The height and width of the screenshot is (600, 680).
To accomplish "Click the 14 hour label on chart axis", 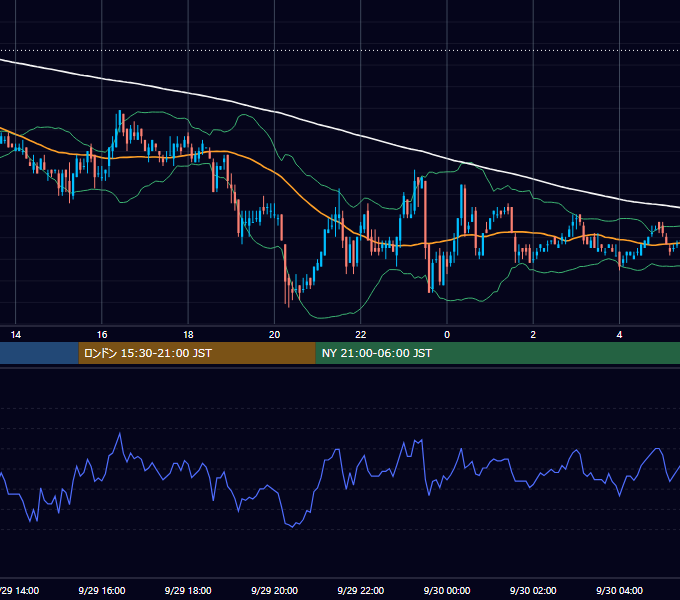I will [16, 335].
